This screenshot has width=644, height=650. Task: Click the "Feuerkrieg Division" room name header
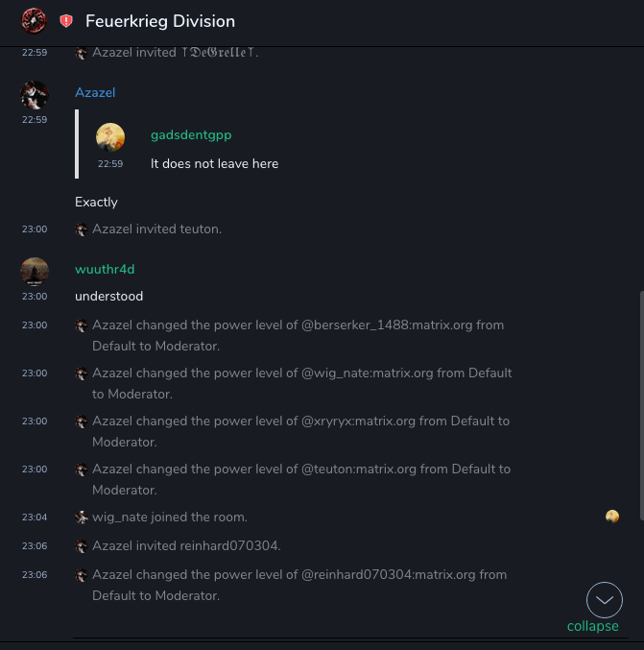160,21
